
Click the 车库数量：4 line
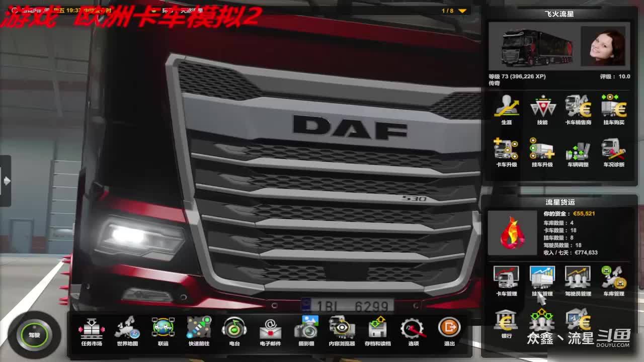click(558, 223)
